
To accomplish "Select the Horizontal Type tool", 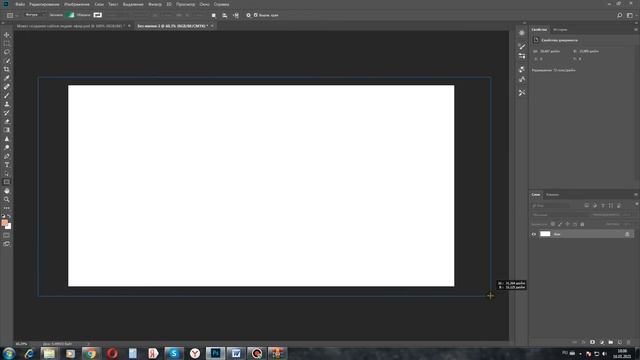I will 7,164.
